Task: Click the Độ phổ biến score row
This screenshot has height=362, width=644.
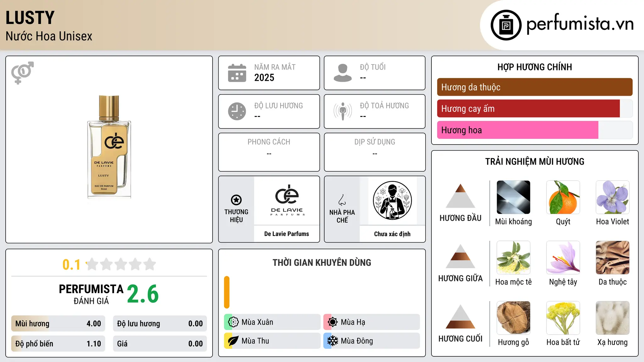Action: click(x=58, y=344)
